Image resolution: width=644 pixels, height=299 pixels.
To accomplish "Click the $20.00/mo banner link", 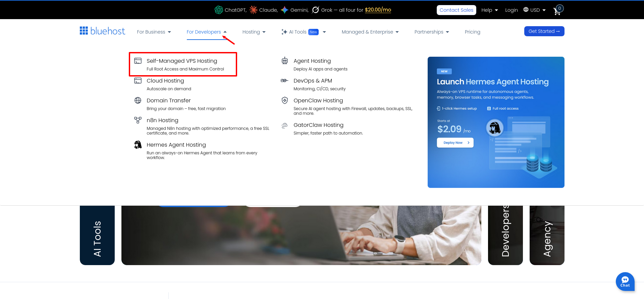I will coord(378,10).
